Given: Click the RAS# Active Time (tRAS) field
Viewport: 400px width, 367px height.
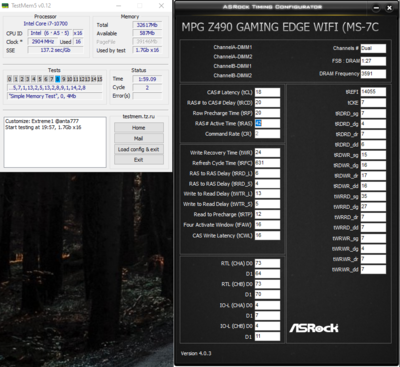Looking at the screenshot, I should tap(267, 123).
